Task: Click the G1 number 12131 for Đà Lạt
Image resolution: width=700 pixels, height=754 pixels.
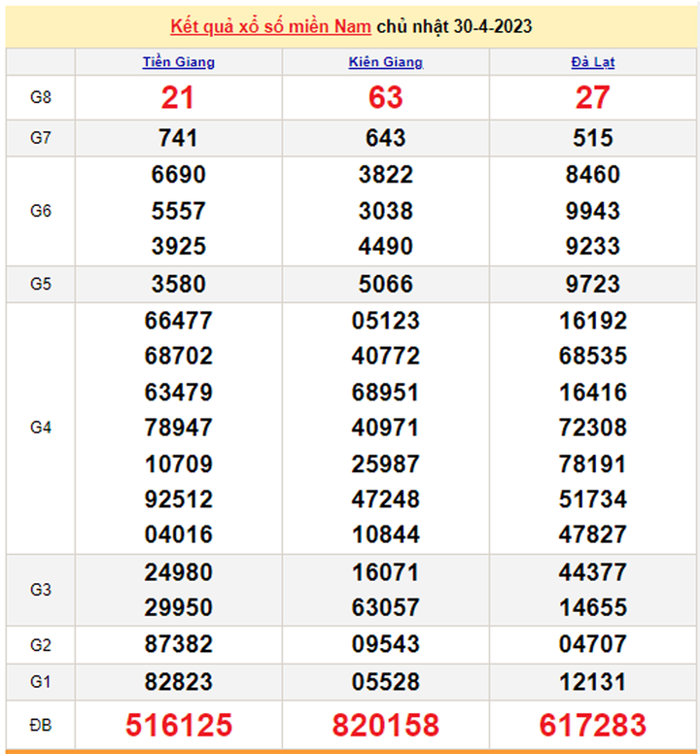Action: 592,682
